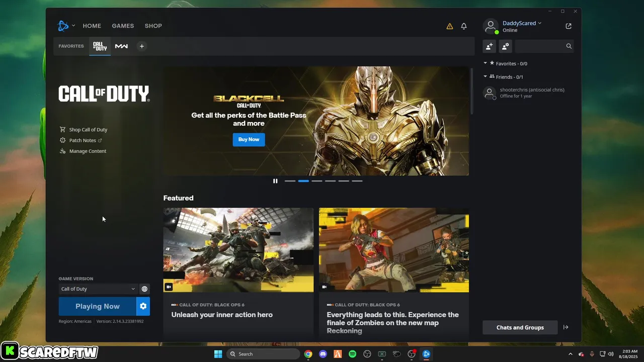The height and width of the screenshot is (362, 644).
Task: Open game options gear button
Action: coord(143,306)
